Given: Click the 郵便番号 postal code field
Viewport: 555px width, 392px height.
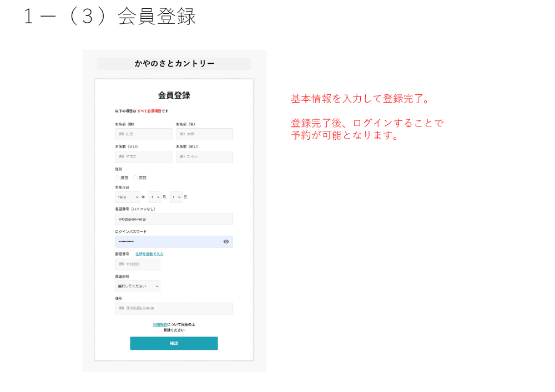Looking at the screenshot, I should pyautogui.click(x=137, y=264).
